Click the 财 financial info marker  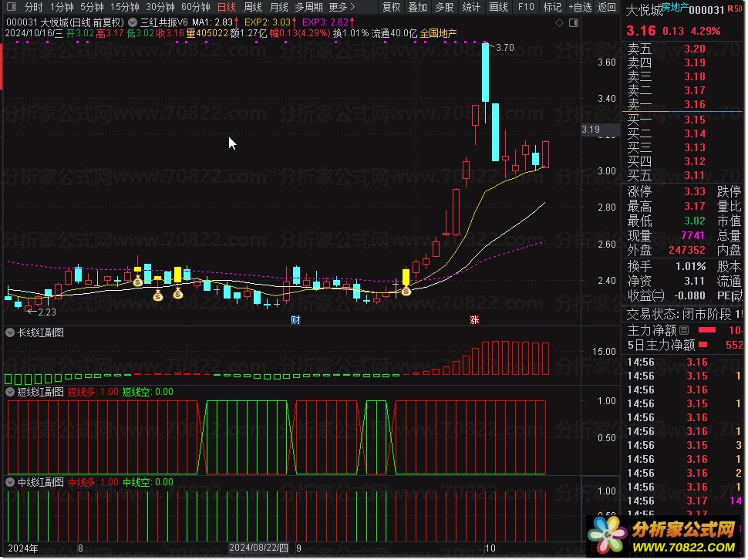295,320
